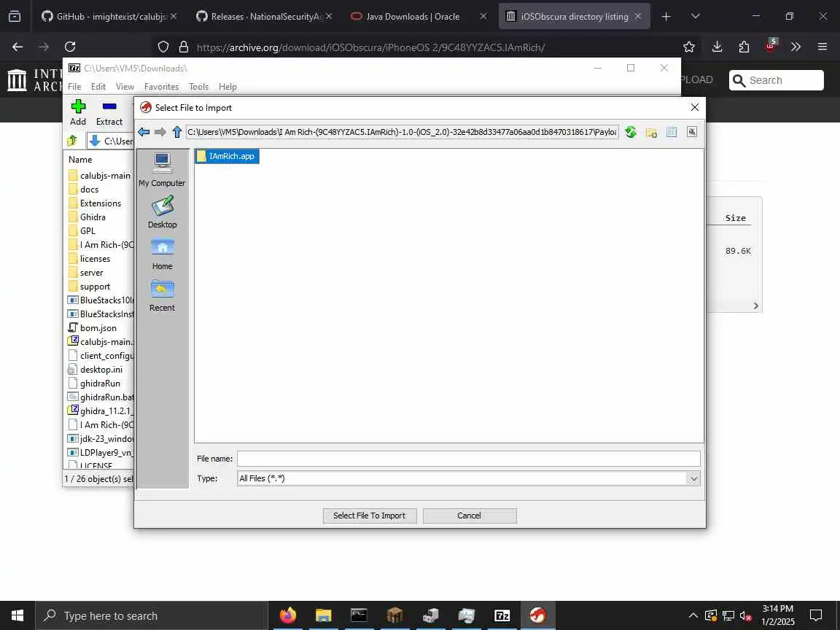Bookmark this page with the star icon
The image size is (840, 630).
click(689, 47)
